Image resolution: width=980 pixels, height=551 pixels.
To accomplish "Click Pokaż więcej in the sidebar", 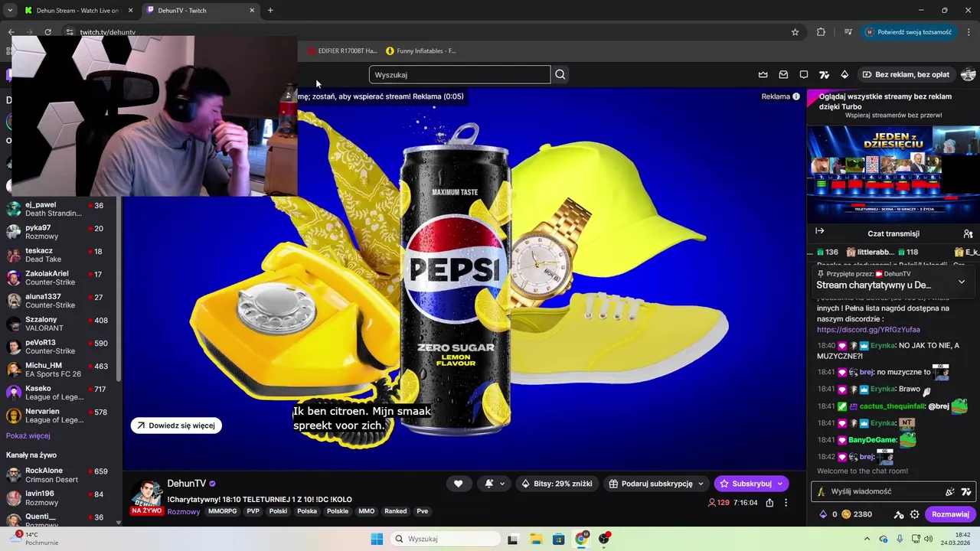I will 28,435.
